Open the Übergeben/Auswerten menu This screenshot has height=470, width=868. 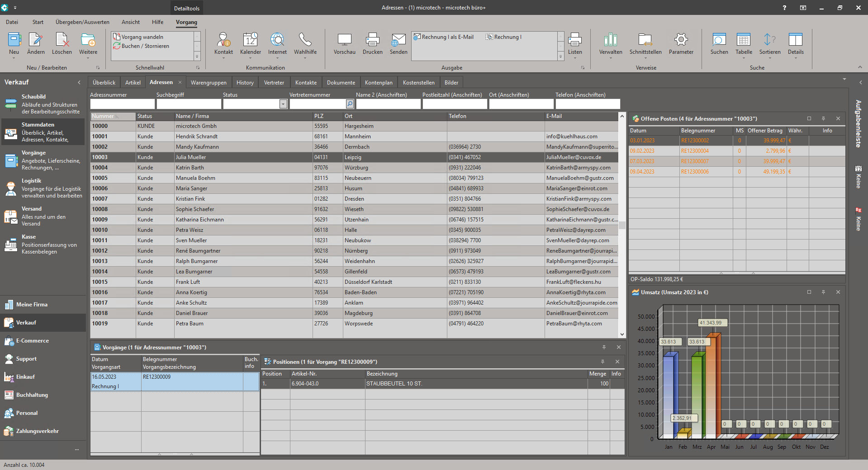pyautogui.click(x=82, y=22)
